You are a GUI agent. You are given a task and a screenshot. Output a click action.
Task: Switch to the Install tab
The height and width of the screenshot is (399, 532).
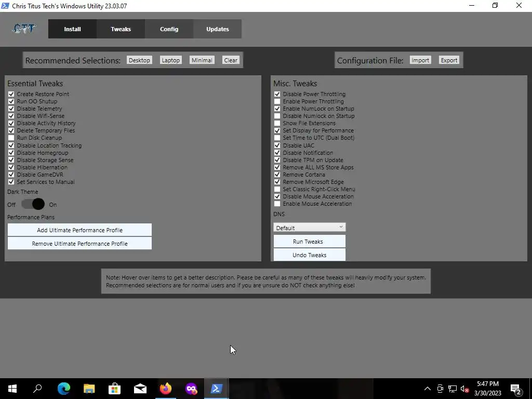coord(72,29)
